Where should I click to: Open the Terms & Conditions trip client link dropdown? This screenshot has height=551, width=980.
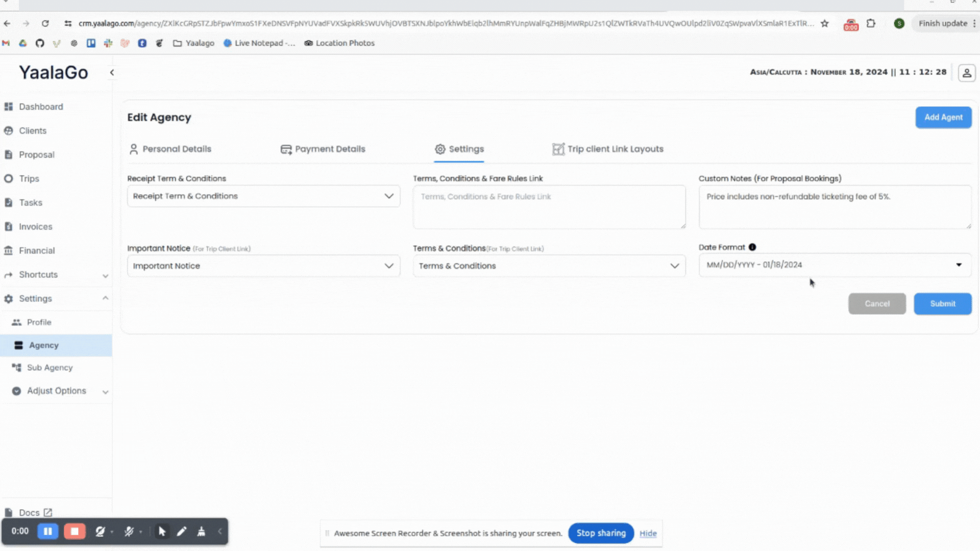point(549,266)
